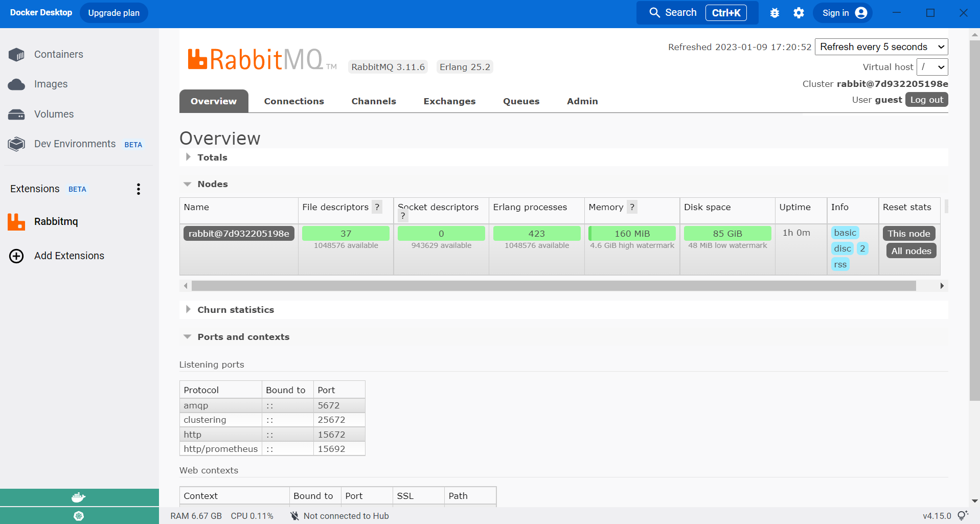
Task: Switch to the Queues tab
Action: click(x=521, y=101)
